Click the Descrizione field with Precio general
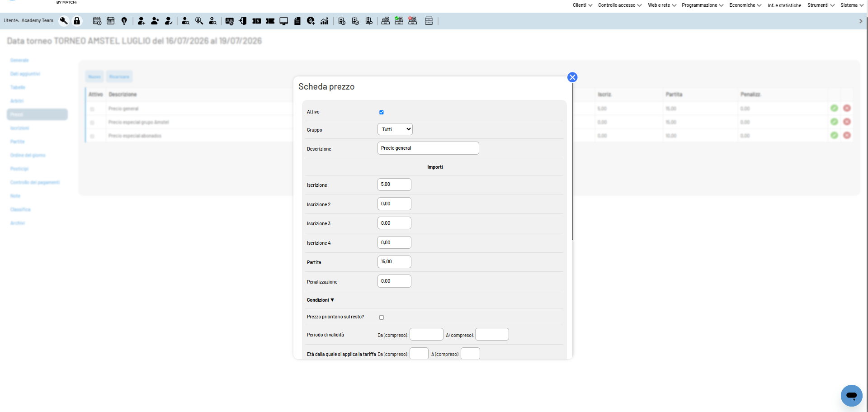The height and width of the screenshot is (412, 868). [428, 148]
